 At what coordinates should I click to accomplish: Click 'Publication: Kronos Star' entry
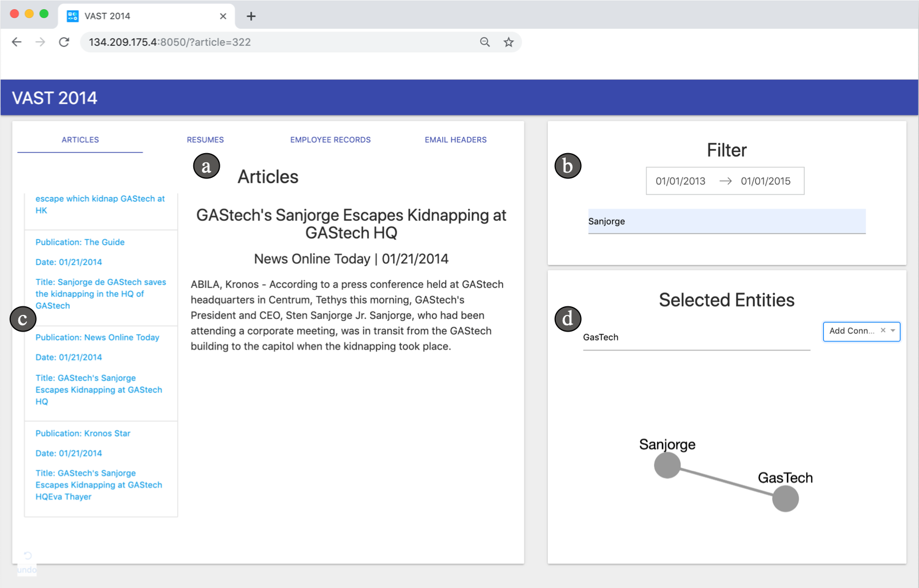coord(83,433)
